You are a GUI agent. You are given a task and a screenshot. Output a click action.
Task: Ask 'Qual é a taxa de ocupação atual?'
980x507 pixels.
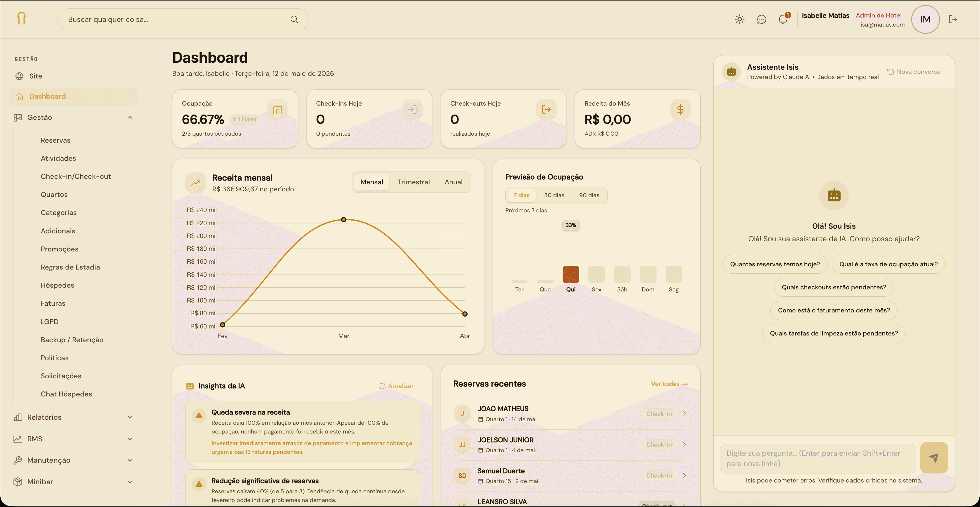(888, 265)
